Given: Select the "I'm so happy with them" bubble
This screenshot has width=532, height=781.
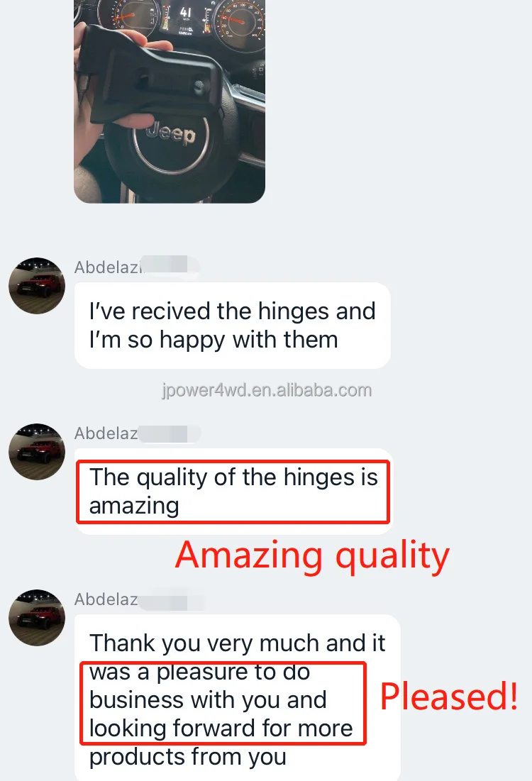Looking at the screenshot, I should coord(232,326).
